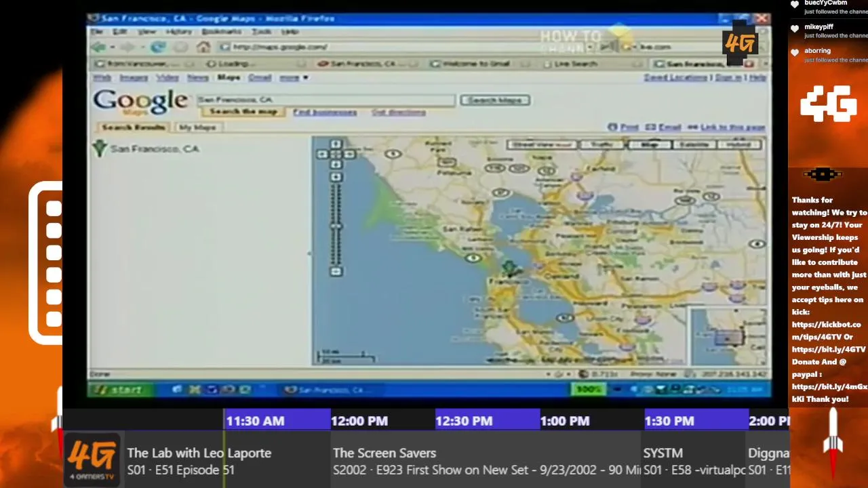This screenshot has height=488, width=868.
Task: Open News link in Google bar
Action: click(198, 78)
